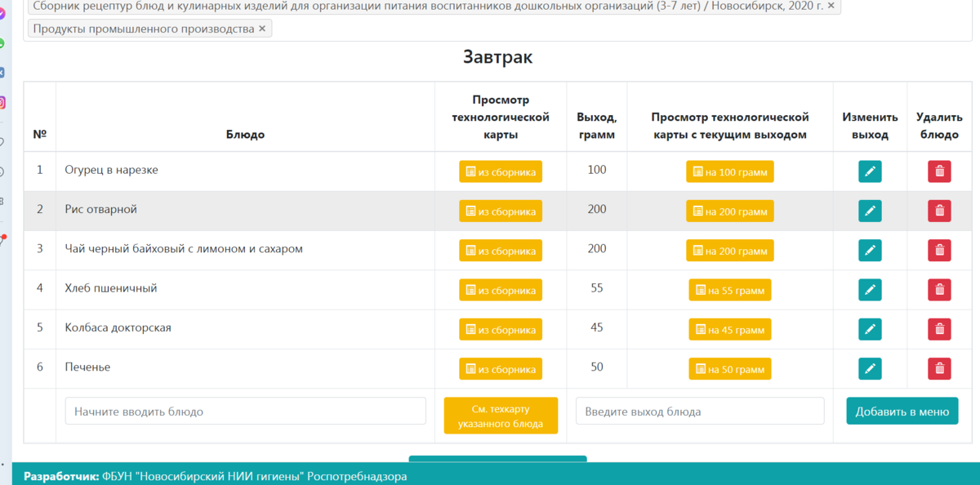Open 'из сборника' card for Чай черный байховый
Image resolution: width=980 pixels, height=485 pixels.
point(501,251)
